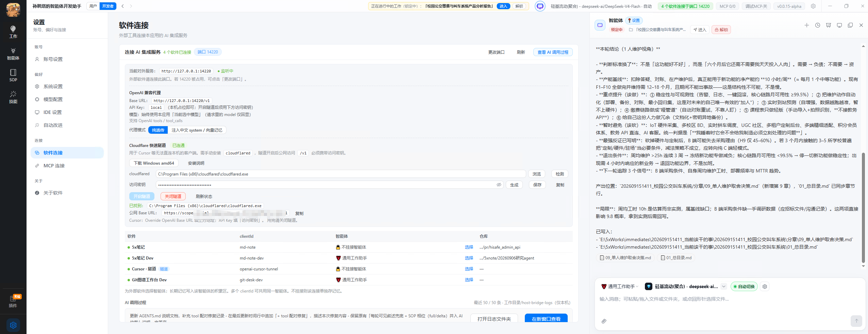Open the model settings gear beside 自动切换
Image resolution: width=868 pixels, height=334 pixels.
tap(765, 286)
